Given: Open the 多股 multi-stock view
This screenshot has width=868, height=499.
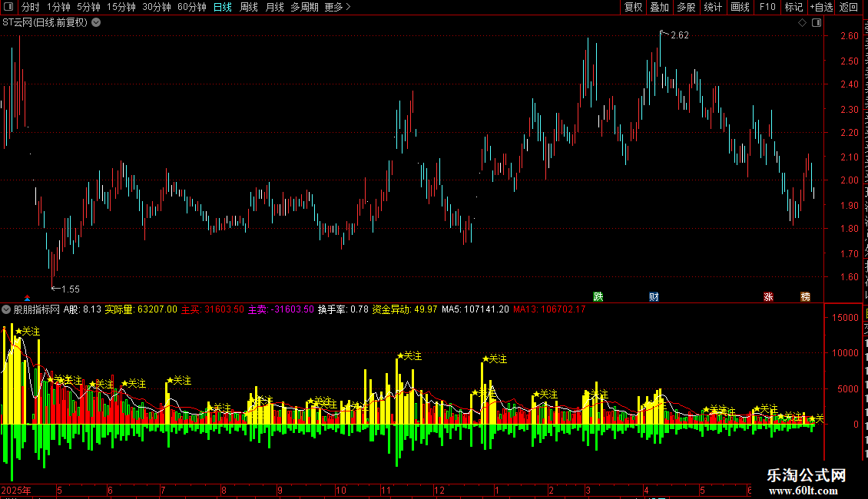Looking at the screenshot, I should [686, 7].
